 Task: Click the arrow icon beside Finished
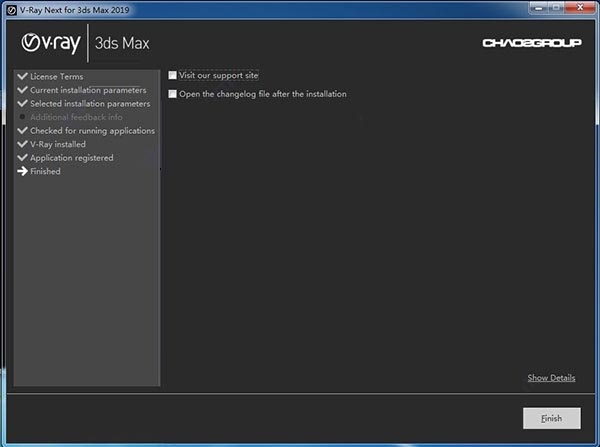pyautogui.click(x=23, y=171)
